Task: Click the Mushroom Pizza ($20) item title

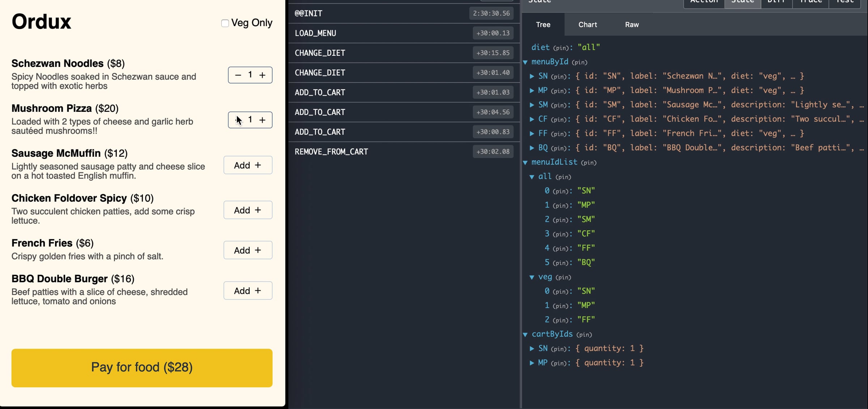Action: click(x=65, y=108)
